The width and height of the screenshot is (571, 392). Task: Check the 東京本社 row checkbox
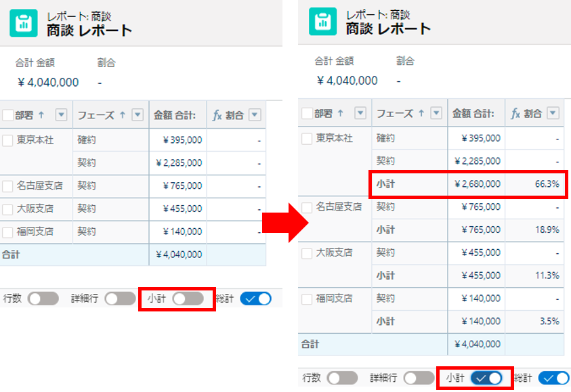click(x=9, y=141)
